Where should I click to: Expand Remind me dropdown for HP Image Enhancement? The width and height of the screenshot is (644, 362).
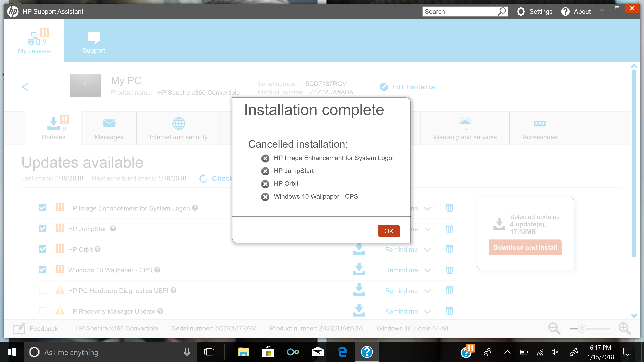pyautogui.click(x=427, y=209)
